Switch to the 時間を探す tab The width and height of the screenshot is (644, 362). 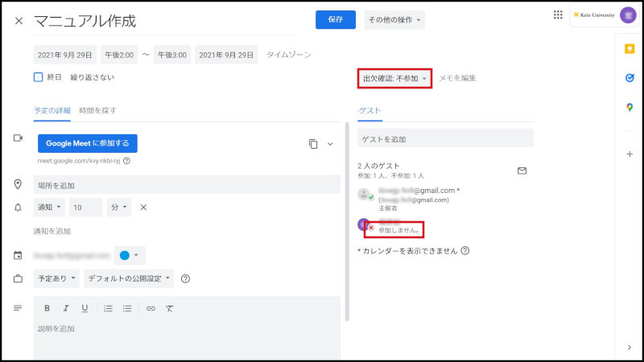point(97,109)
